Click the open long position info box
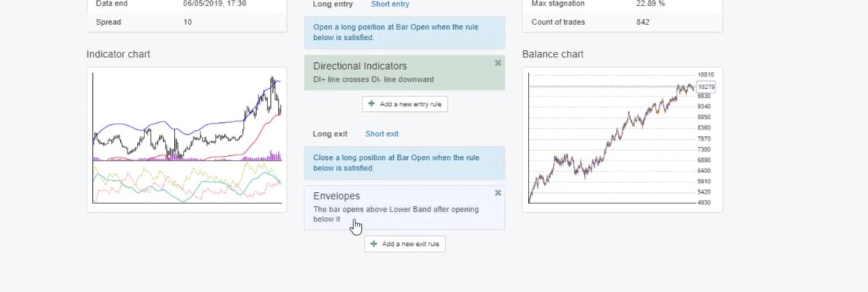The width and height of the screenshot is (868, 292). click(x=404, y=32)
